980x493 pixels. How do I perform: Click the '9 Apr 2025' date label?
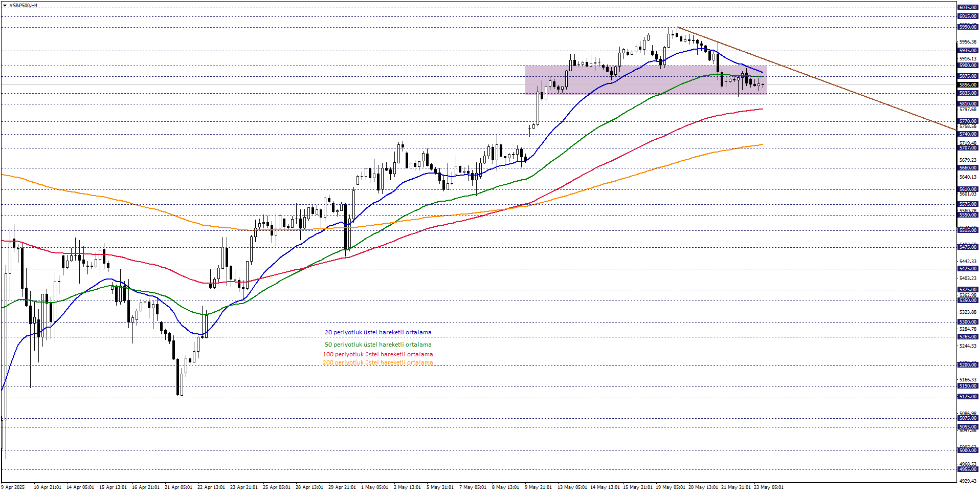(13, 487)
